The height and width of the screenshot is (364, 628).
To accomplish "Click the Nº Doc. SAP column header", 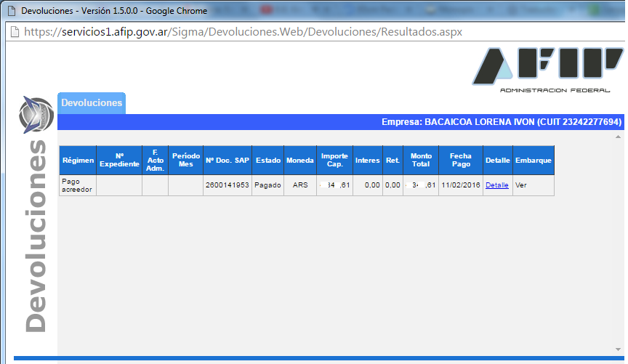I will 228,160.
